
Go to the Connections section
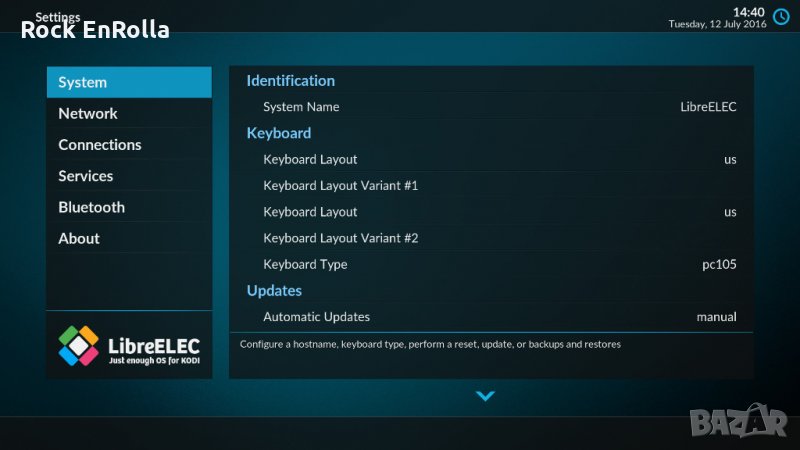(129, 145)
